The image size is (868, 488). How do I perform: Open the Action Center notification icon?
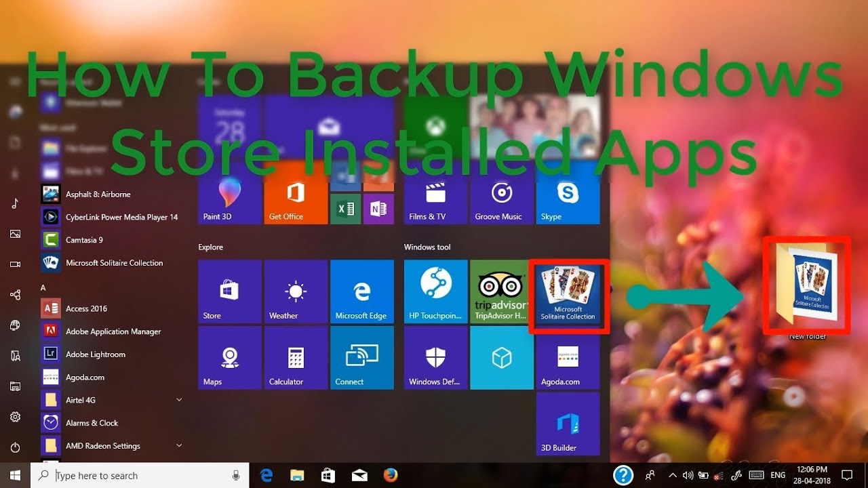pyautogui.click(x=847, y=475)
